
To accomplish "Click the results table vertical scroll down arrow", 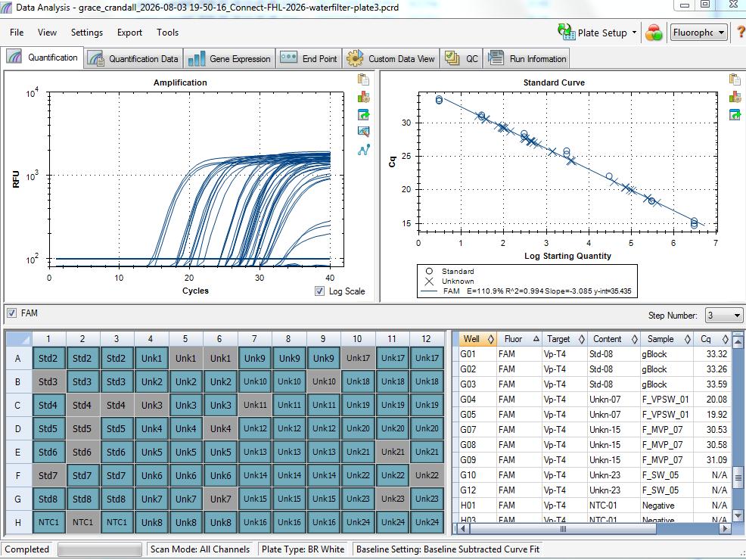I will (738, 515).
